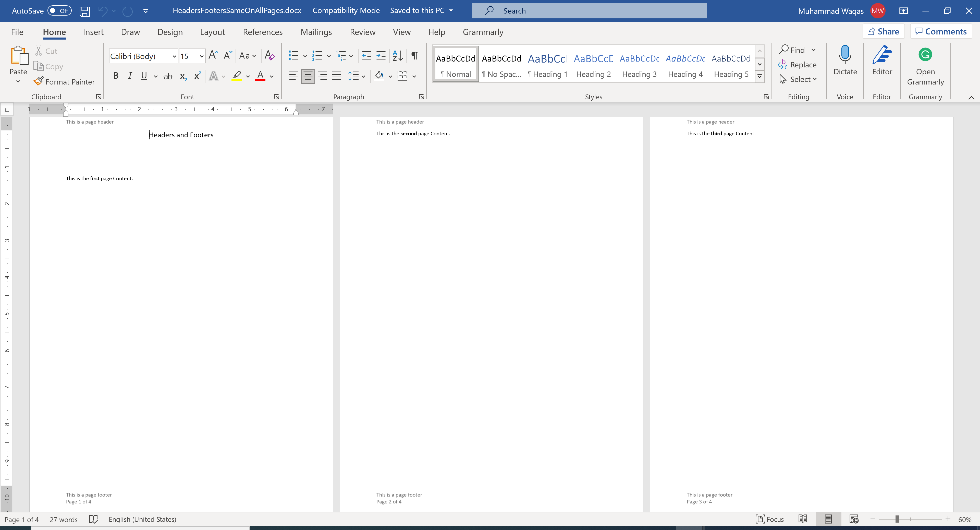Open the Comments button
The image size is (980, 530).
pos(941,32)
